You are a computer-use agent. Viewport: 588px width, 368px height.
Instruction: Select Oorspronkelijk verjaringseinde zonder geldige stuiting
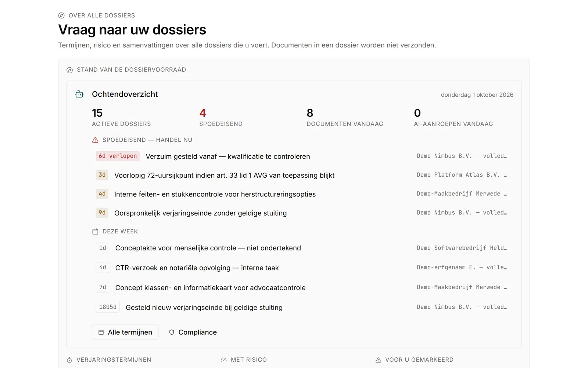(x=301, y=213)
